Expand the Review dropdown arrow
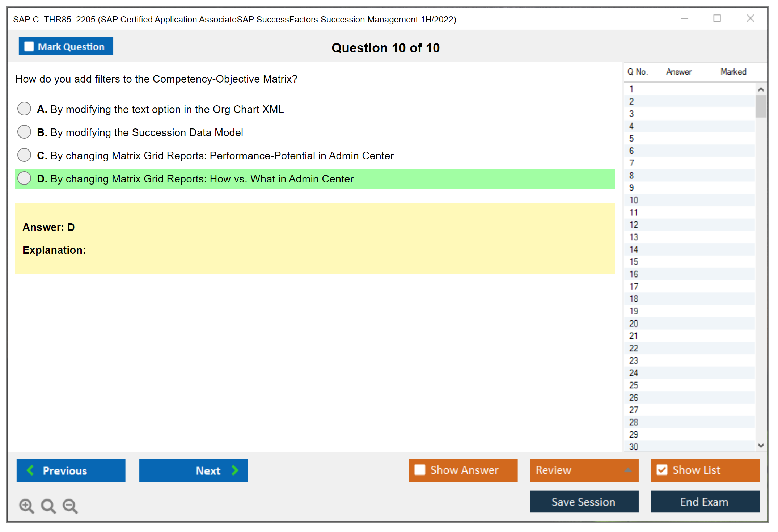This screenshot has height=532, width=778. click(628, 470)
